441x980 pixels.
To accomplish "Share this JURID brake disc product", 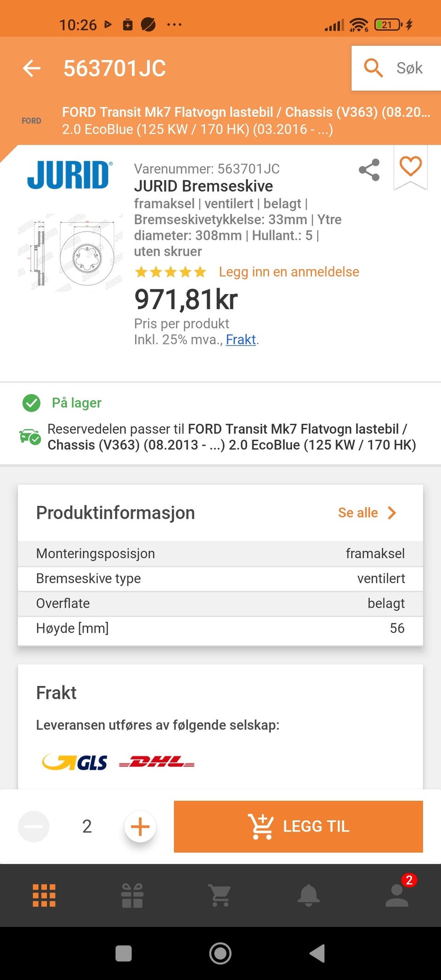I will click(x=369, y=170).
